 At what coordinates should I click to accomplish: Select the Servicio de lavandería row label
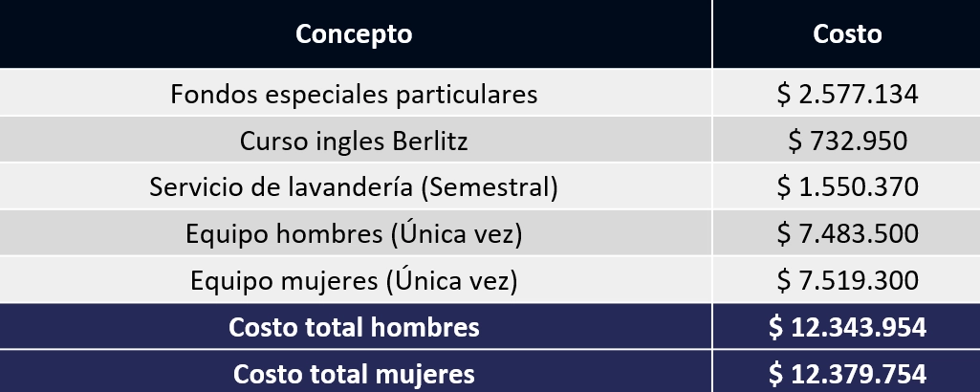click(x=354, y=187)
